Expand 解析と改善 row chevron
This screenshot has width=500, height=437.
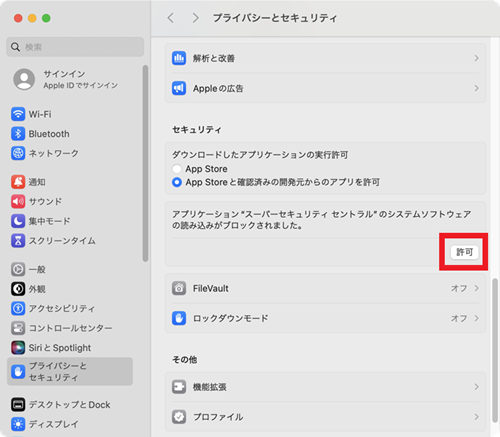[476, 58]
